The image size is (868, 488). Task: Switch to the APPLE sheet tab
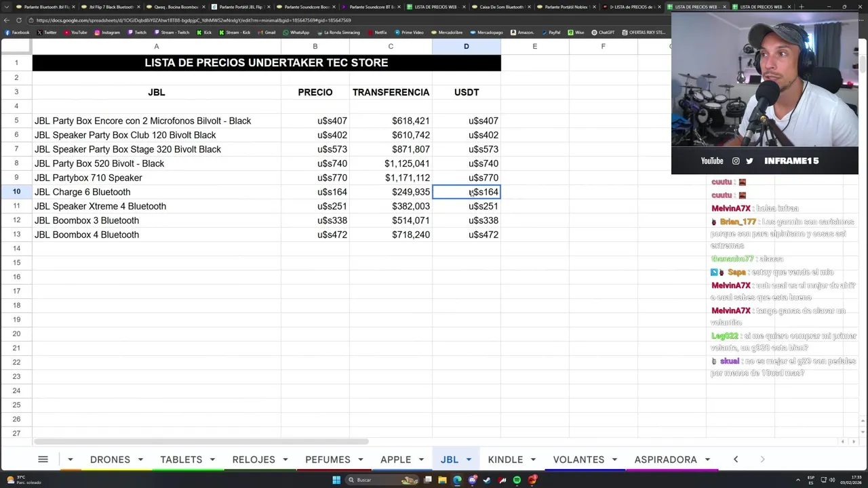click(396, 460)
